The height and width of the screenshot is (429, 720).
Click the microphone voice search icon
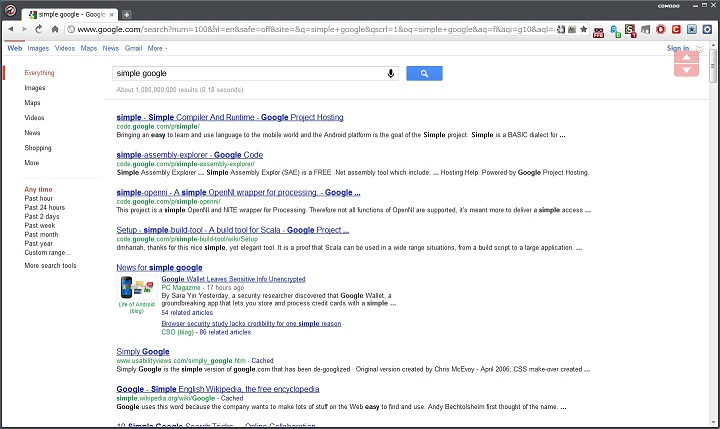click(391, 73)
